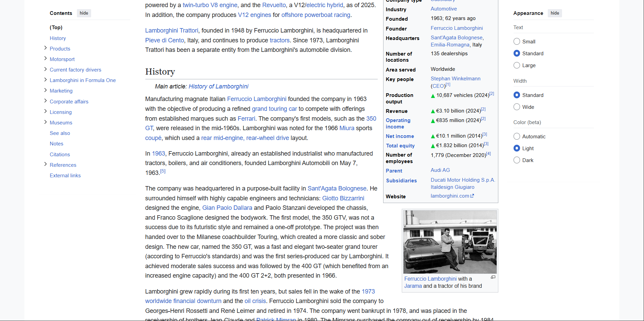
Task: Expand the Products section in contents
Action: click(45, 48)
